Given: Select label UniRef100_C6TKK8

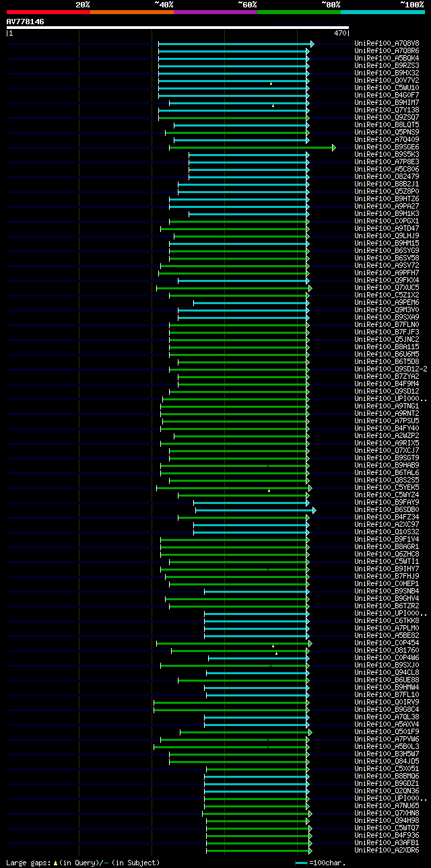Looking at the screenshot, I should (x=387, y=621).
